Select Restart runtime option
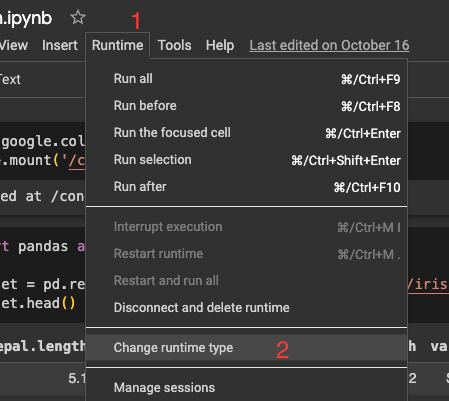The image size is (449, 401). pos(247,254)
